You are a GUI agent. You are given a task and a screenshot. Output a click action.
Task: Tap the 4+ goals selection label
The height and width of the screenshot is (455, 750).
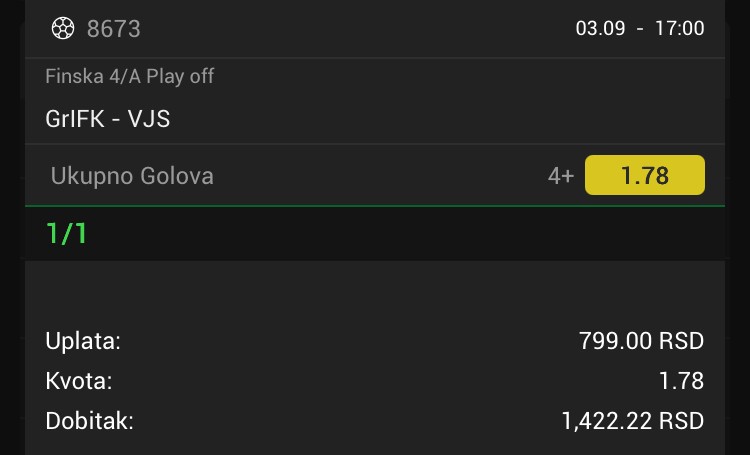point(561,176)
